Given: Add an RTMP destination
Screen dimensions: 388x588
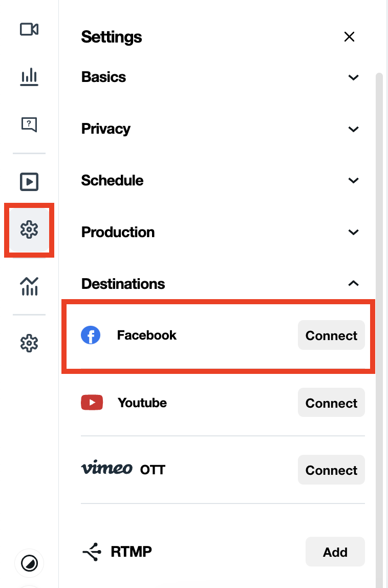Looking at the screenshot, I should (335, 552).
